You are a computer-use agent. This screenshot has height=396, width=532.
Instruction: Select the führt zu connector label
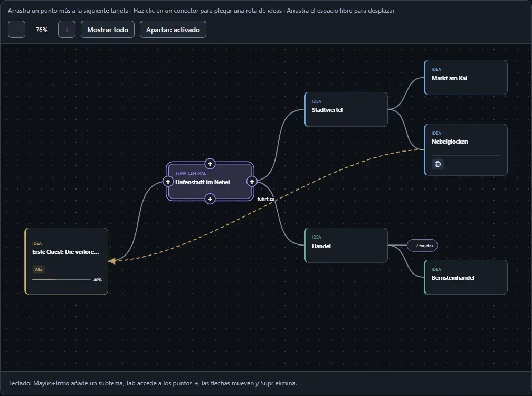pos(265,199)
